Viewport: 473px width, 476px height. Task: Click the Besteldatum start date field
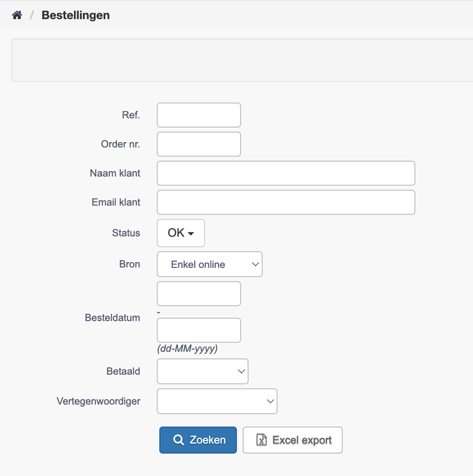[x=199, y=294]
